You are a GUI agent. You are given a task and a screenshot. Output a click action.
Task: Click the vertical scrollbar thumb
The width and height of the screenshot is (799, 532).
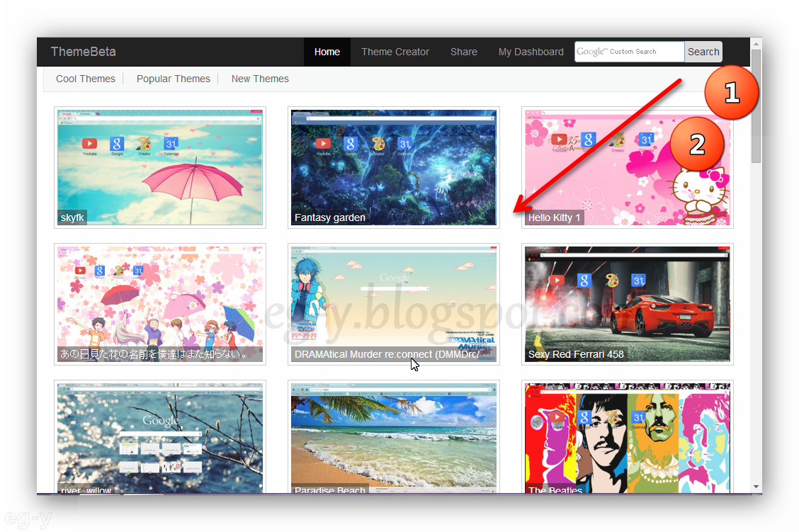(x=756, y=106)
